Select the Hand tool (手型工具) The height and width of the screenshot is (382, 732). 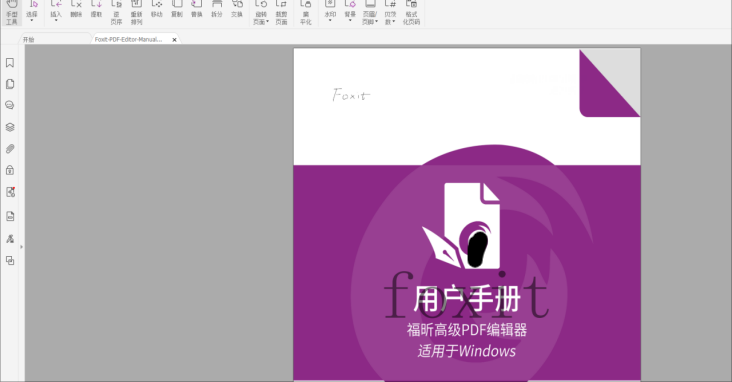(x=12, y=13)
